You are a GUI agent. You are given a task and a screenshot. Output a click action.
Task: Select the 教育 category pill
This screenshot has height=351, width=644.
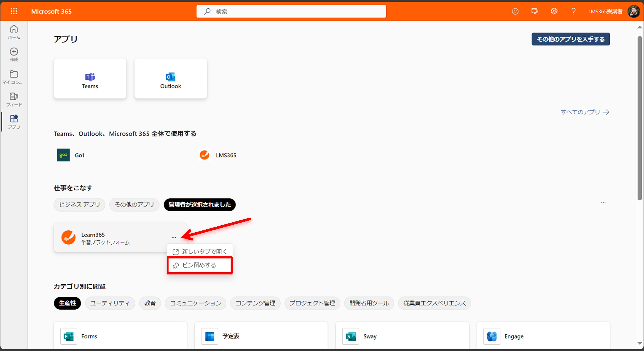coord(150,303)
